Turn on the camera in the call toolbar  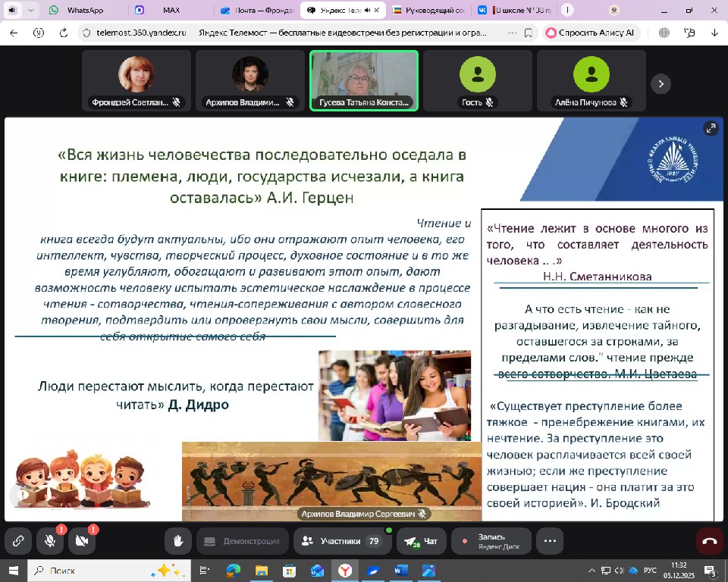pos(82,541)
